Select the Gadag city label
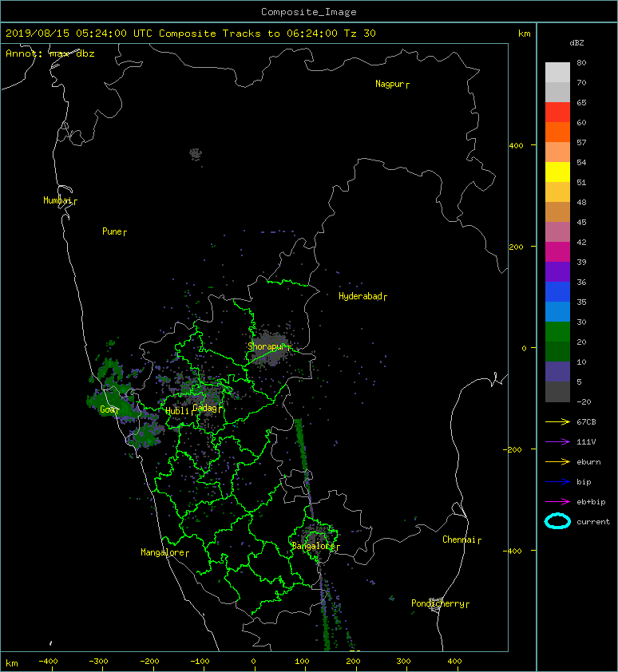Viewport: 618px width, 672px height. [205, 408]
